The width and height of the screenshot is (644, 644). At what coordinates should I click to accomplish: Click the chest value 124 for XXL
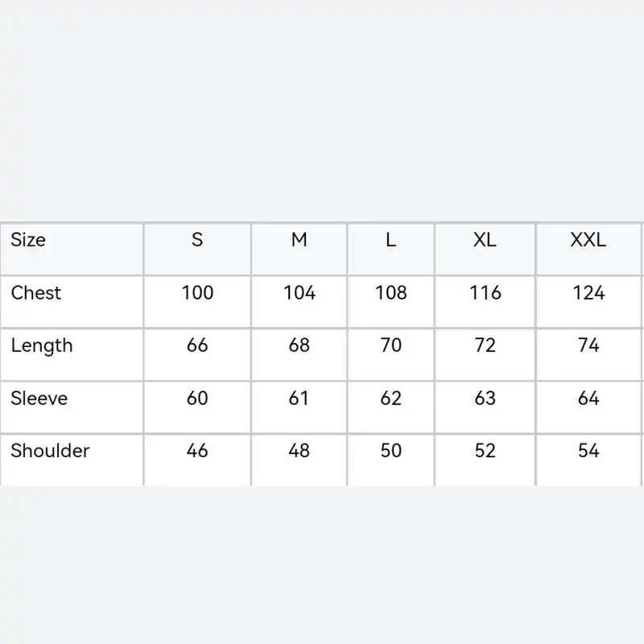(x=588, y=293)
